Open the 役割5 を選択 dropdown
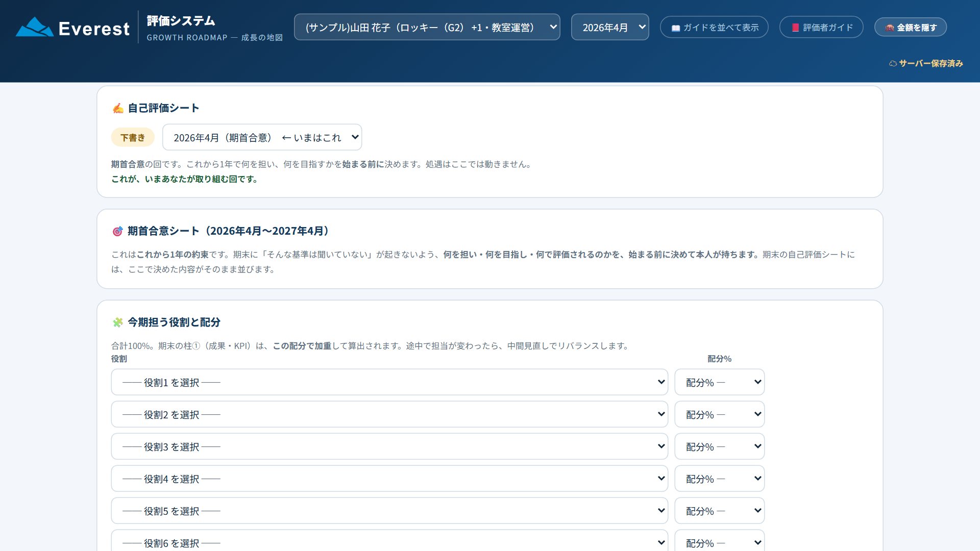 tap(389, 511)
